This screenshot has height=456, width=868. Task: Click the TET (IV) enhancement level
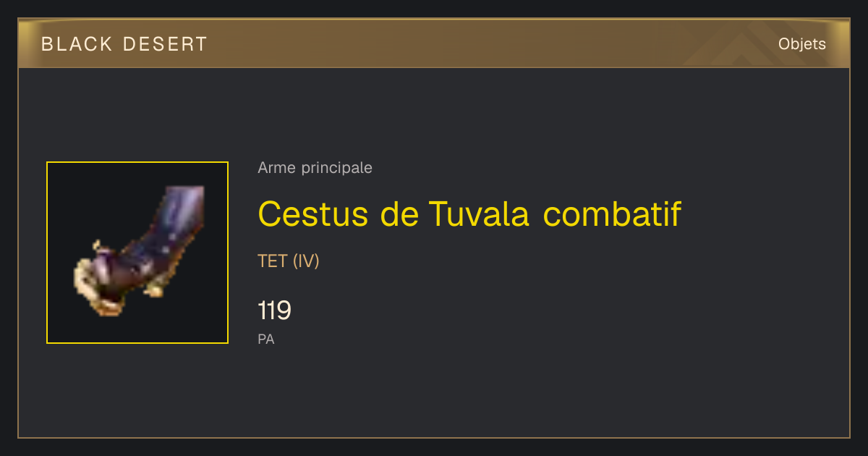pyautogui.click(x=289, y=261)
